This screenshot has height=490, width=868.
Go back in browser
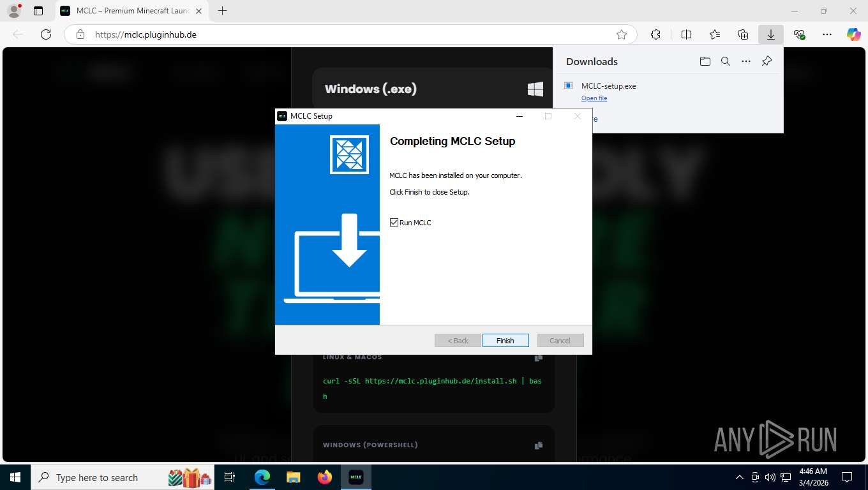point(18,34)
